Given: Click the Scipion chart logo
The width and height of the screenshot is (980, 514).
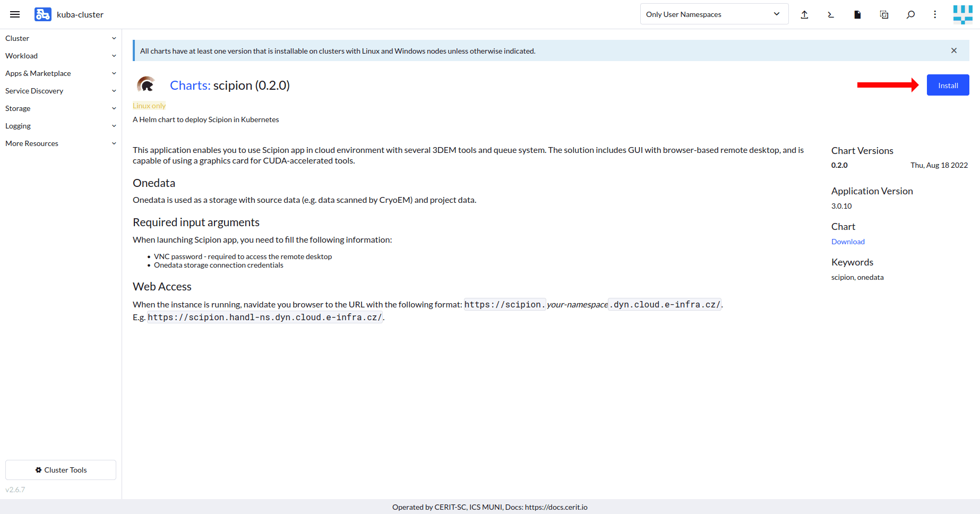Looking at the screenshot, I should pyautogui.click(x=146, y=85).
